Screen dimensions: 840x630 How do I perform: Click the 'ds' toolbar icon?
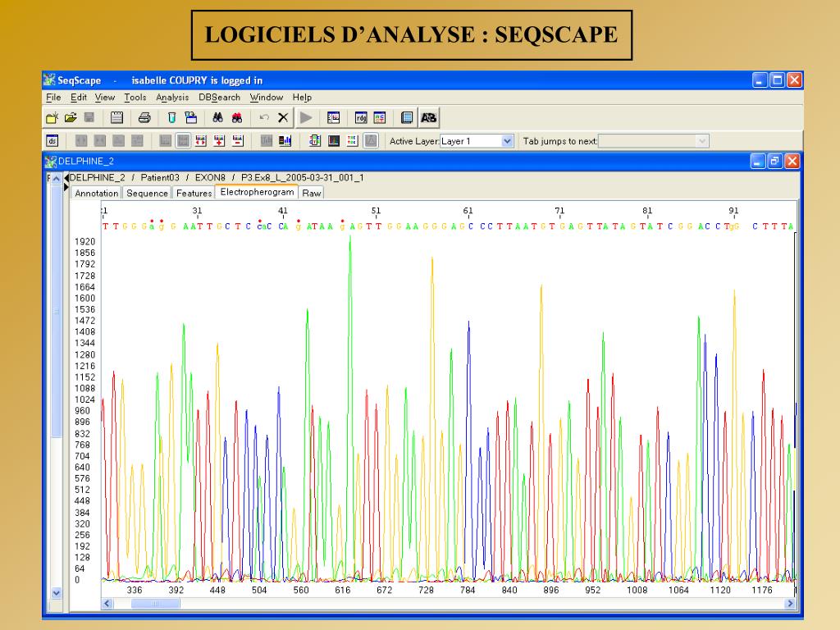point(52,141)
